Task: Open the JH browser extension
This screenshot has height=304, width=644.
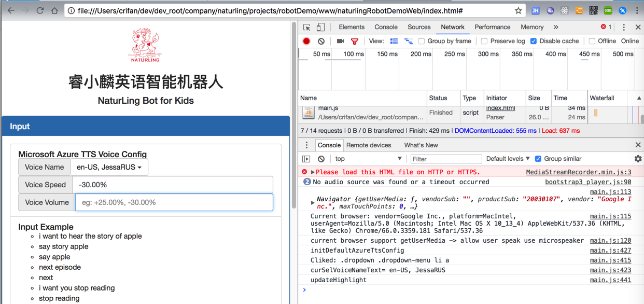Action: point(536,10)
